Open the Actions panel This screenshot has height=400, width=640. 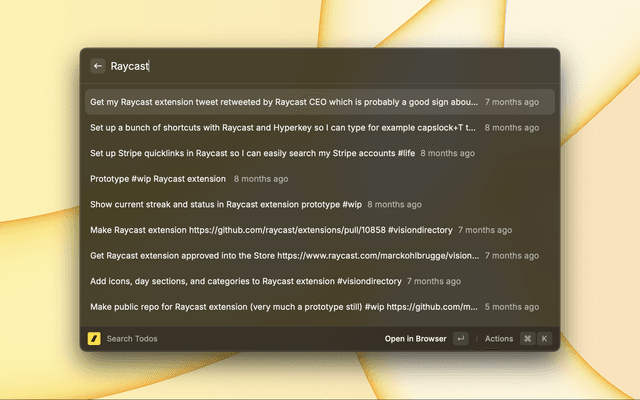pyautogui.click(x=499, y=339)
